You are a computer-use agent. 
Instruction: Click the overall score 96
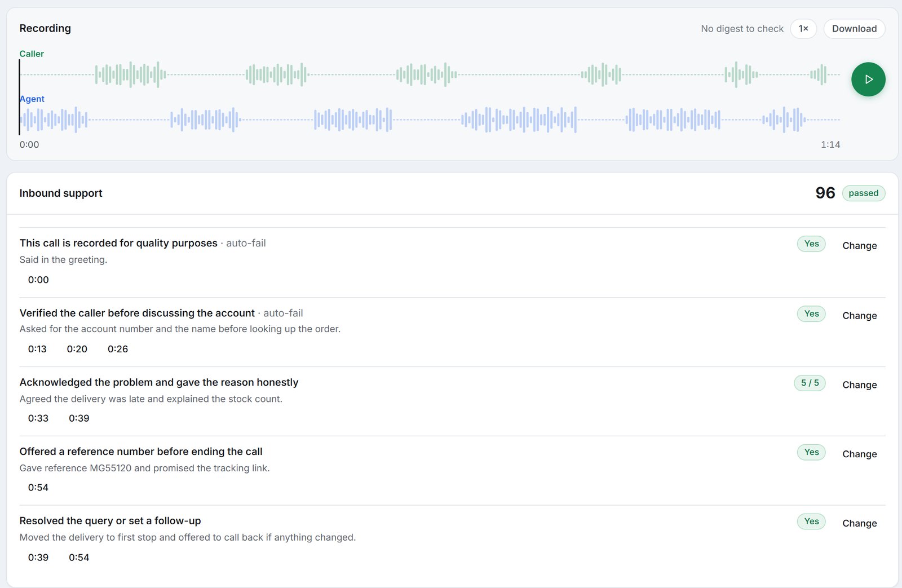click(x=825, y=193)
